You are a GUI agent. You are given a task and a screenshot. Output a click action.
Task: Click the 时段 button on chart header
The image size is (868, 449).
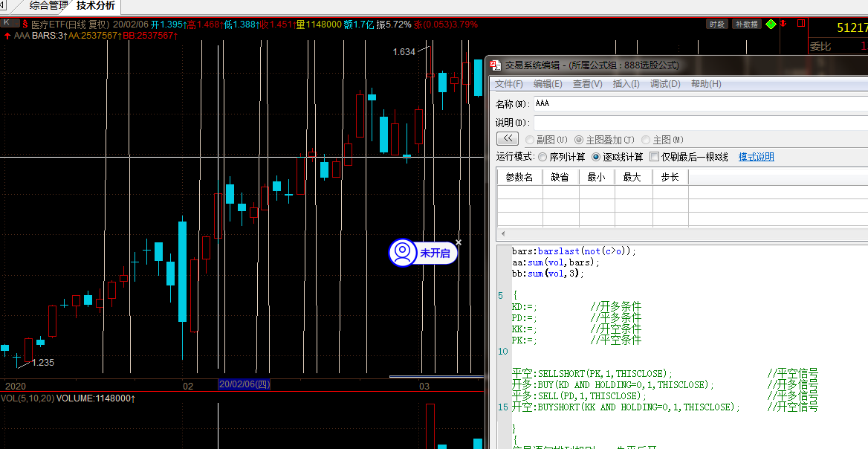click(717, 24)
